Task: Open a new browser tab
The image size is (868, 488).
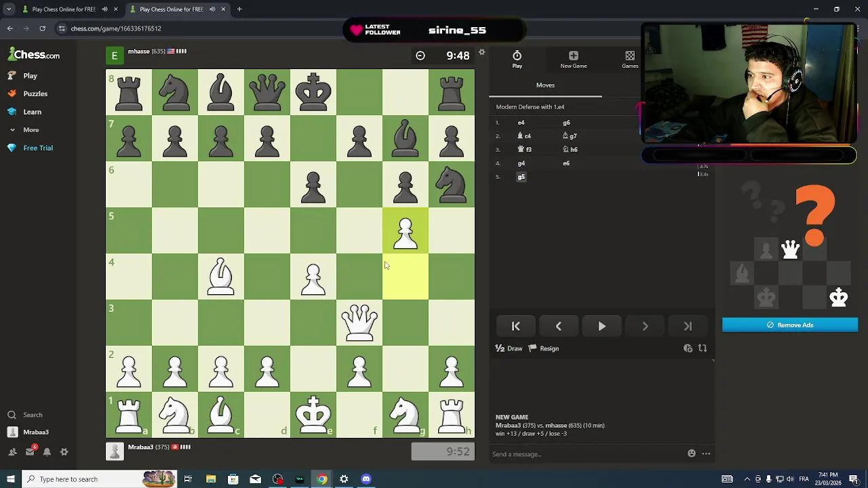Action: 239,9
